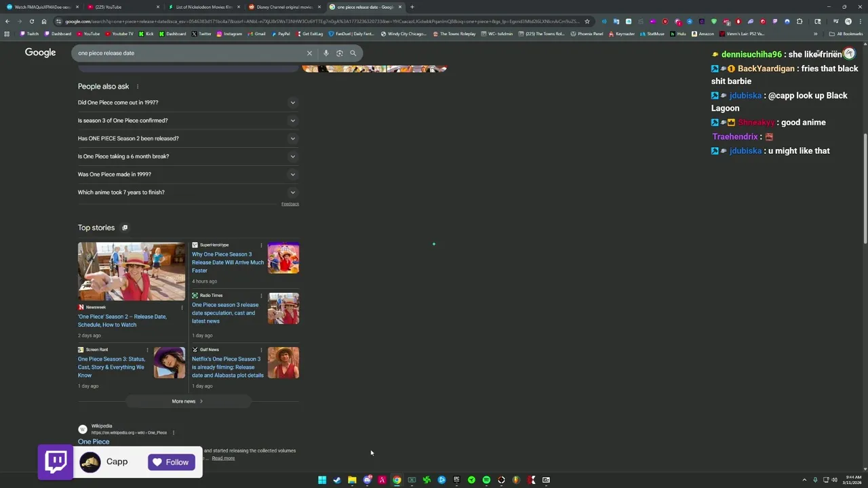Open three-dot menu next to Wikipedia result

[x=174, y=432]
